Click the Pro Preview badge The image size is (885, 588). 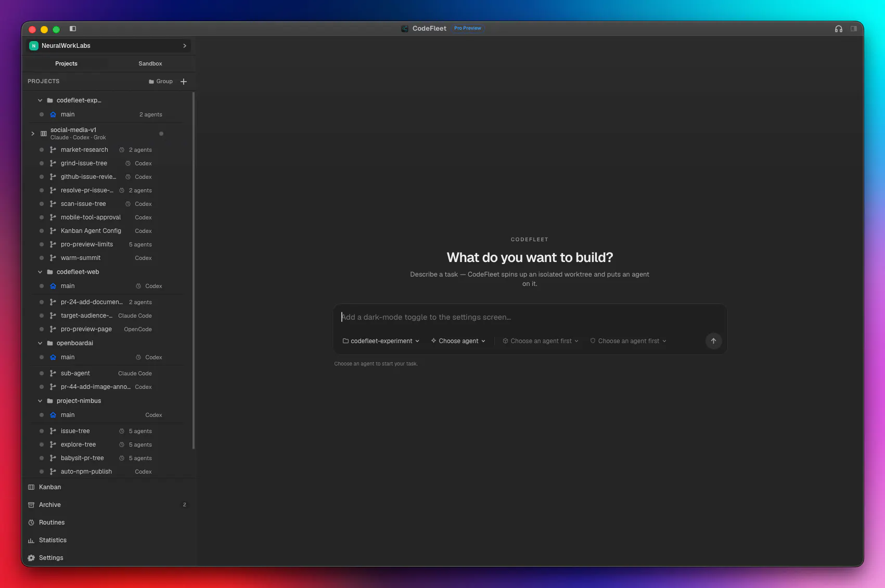coord(468,29)
